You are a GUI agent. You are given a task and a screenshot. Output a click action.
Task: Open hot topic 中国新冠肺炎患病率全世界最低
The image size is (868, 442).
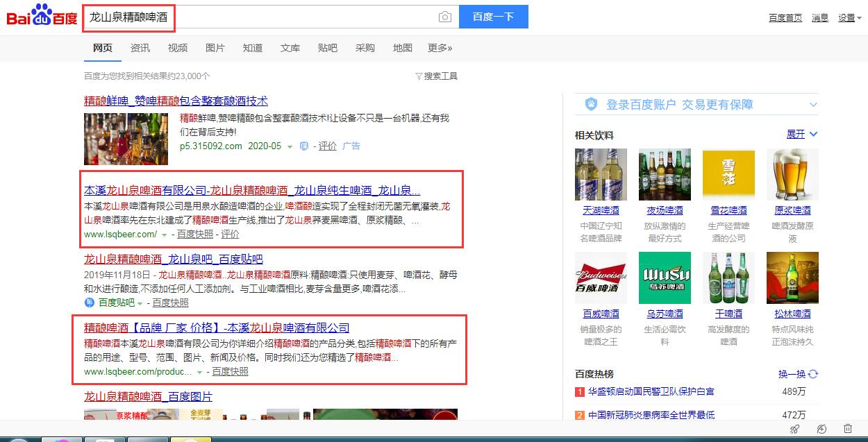coord(651,415)
